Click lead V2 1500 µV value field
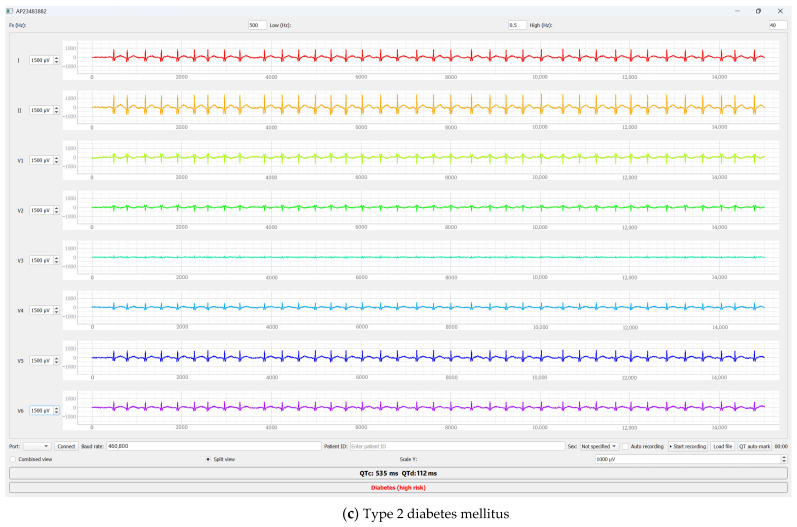The width and height of the screenshot is (797, 527). [41, 210]
